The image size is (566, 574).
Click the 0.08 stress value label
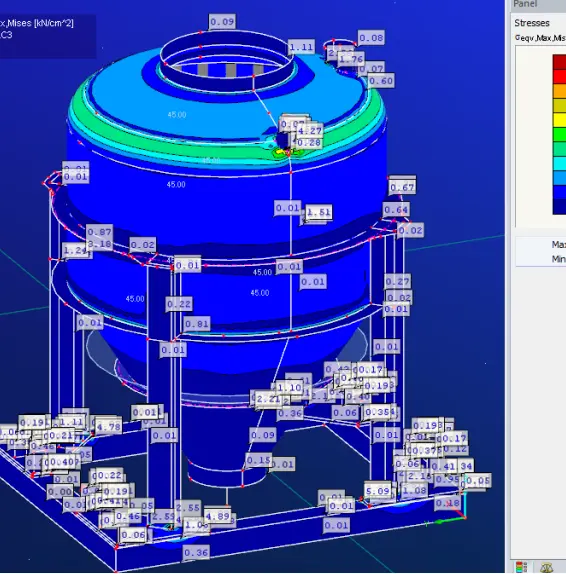click(371, 38)
